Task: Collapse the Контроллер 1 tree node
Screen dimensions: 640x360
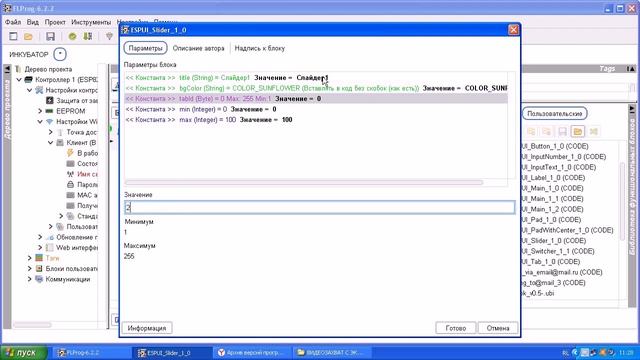Action: 19,80
